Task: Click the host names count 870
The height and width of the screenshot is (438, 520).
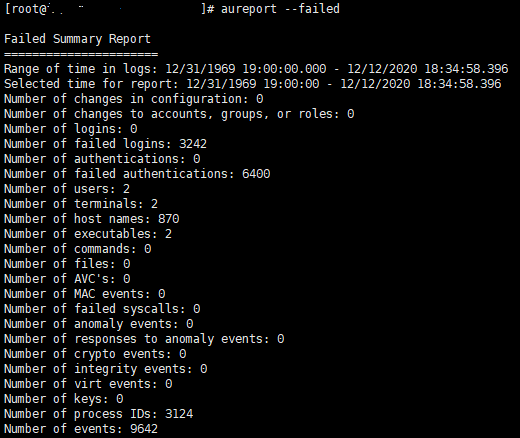Action: pos(169,219)
